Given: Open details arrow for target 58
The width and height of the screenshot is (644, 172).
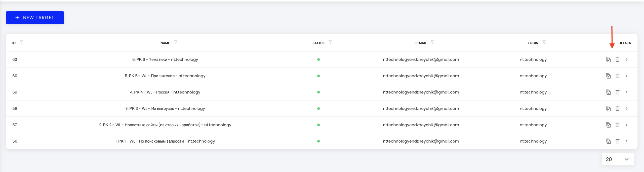Looking at the screenshot, I should tap(627, 108).
